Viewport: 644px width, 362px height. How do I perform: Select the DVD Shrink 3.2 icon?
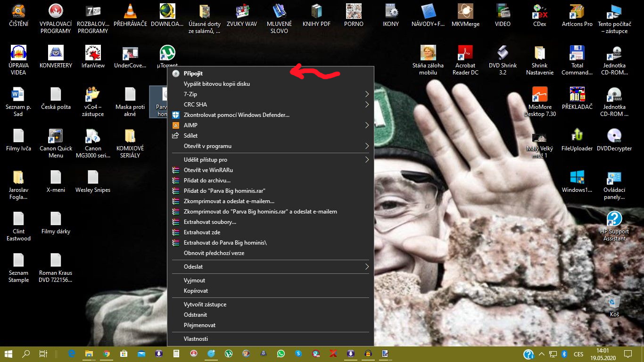pyautogui.click(x=503, y=60)
